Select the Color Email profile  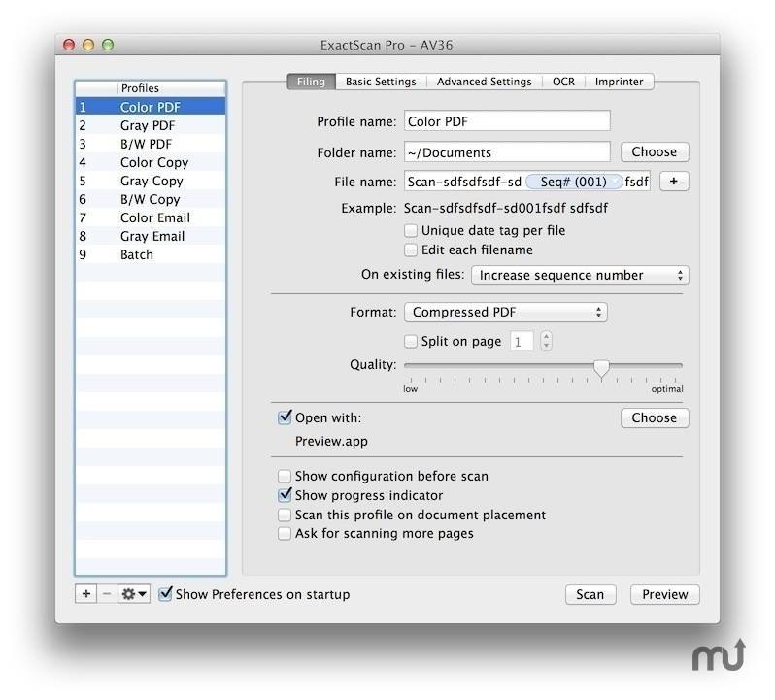(x=151, y=217)
